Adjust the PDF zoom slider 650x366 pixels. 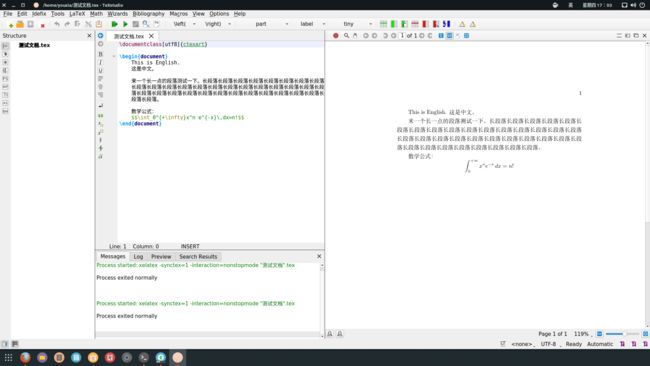622,334
